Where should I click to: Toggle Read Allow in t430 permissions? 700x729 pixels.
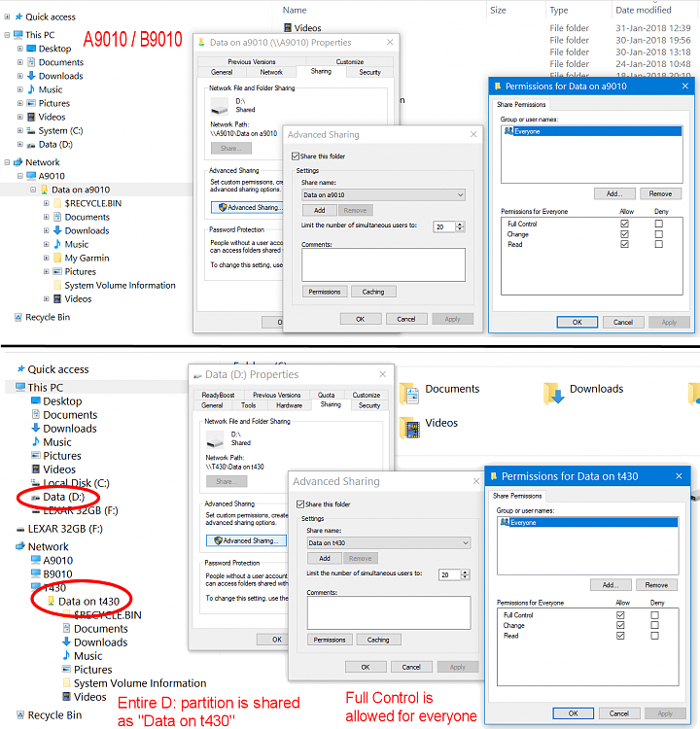[620, 636]
